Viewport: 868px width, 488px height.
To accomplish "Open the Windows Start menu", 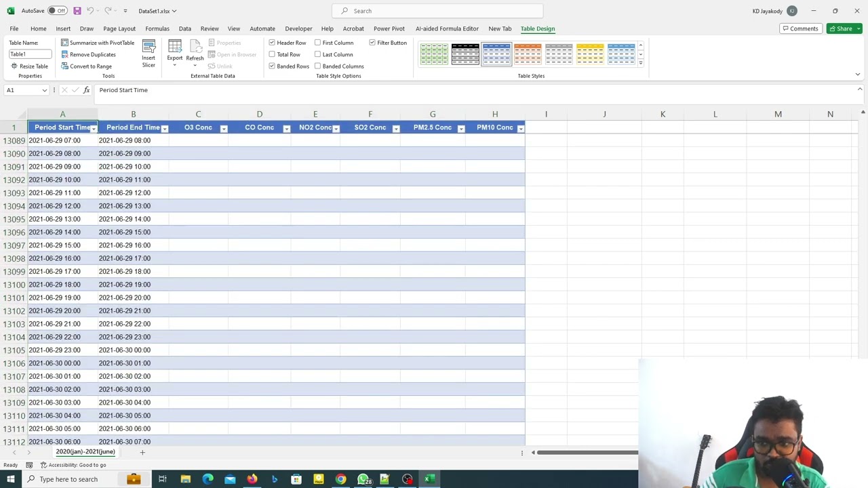I will pos(10,479).
